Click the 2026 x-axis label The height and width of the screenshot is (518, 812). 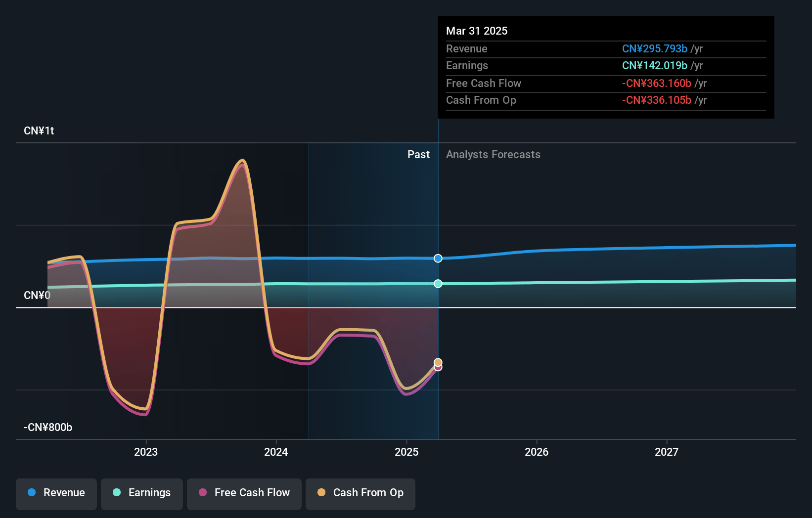[537, 452]
